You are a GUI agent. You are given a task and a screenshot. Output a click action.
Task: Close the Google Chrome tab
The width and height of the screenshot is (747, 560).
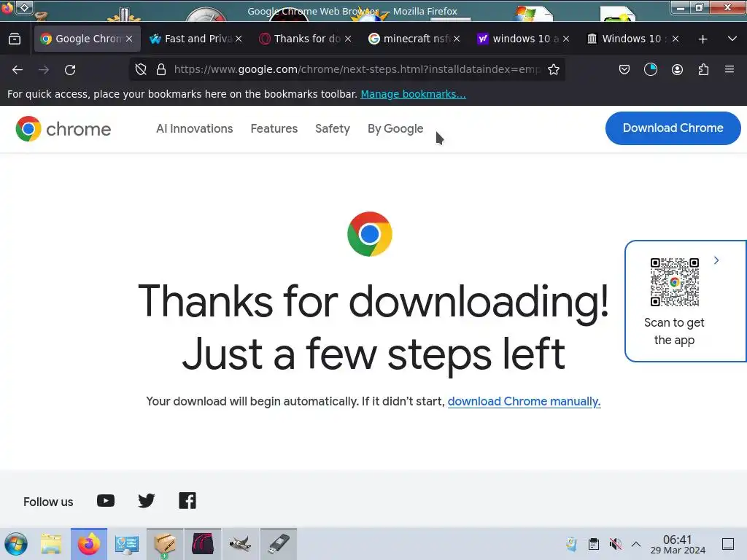click(x=129, y=39)
